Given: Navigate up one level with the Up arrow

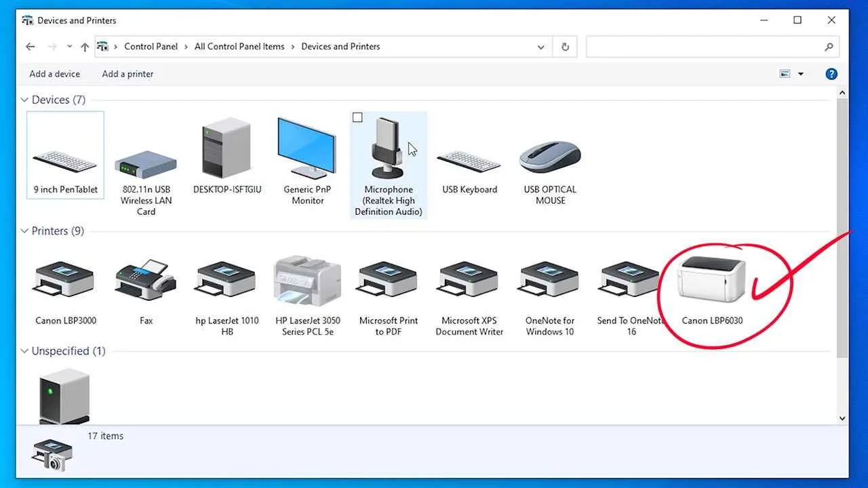Looking at the screenshot, I should tap(85, 47).
